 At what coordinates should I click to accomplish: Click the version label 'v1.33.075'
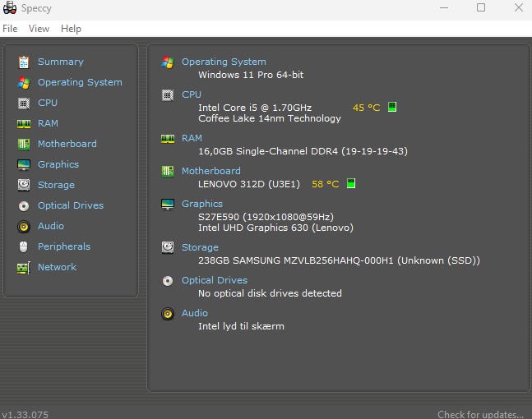25,415
